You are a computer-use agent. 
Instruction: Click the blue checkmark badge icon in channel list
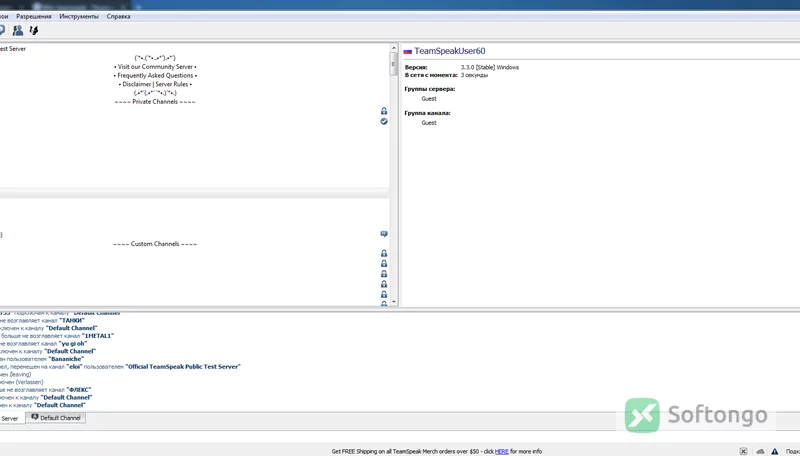(384, 121)
